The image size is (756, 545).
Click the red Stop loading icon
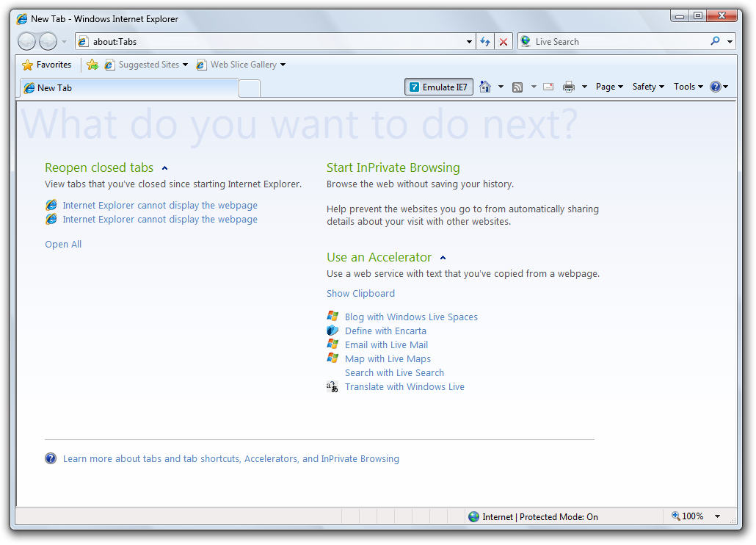coord(503,42)
